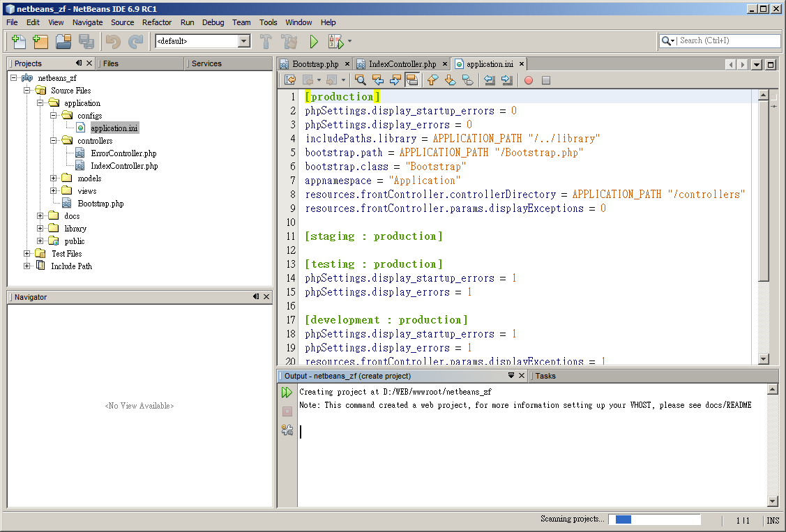Close the Navigator panel
Image resolution: width=786 pixels, height=532 pixels.
coord(266,296)
